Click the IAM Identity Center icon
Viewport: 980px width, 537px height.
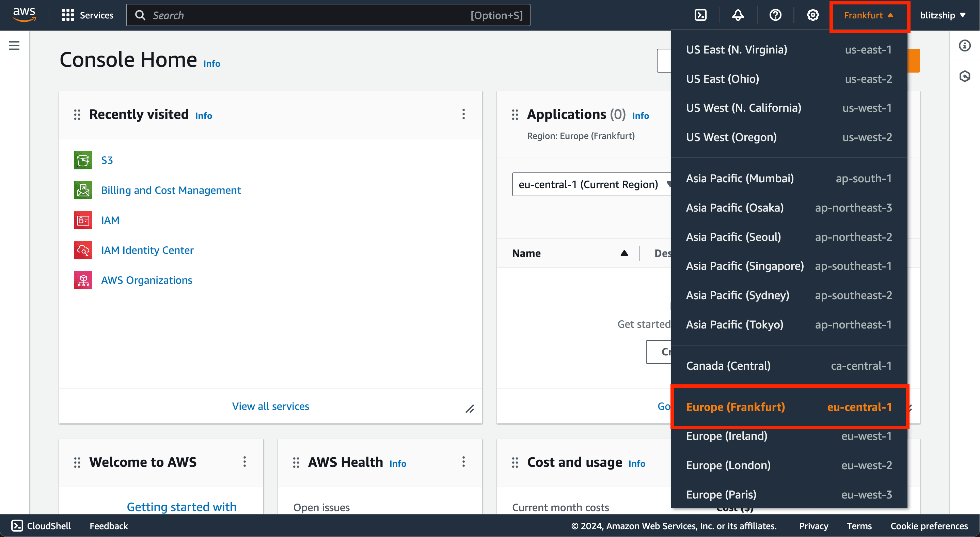coord(83,250)
